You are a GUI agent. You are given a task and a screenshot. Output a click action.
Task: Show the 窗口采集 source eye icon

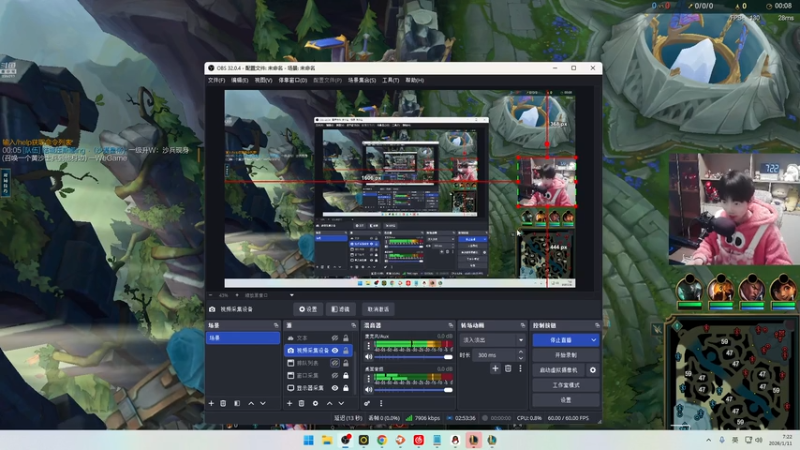point(335,376)
